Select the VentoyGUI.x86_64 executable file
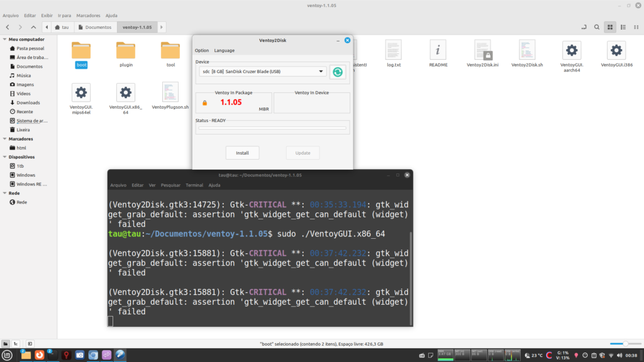Viewport: 644px width, 362px height. pos(126,94)
